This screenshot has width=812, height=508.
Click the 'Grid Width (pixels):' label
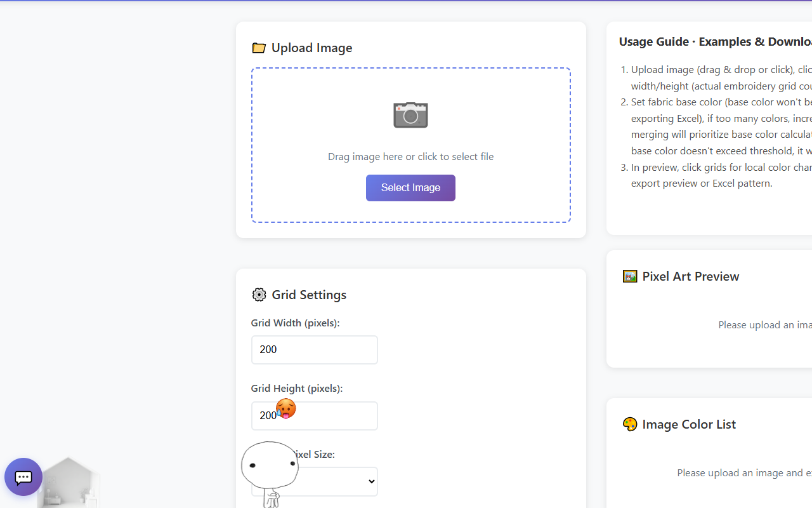tap(295, 323)
